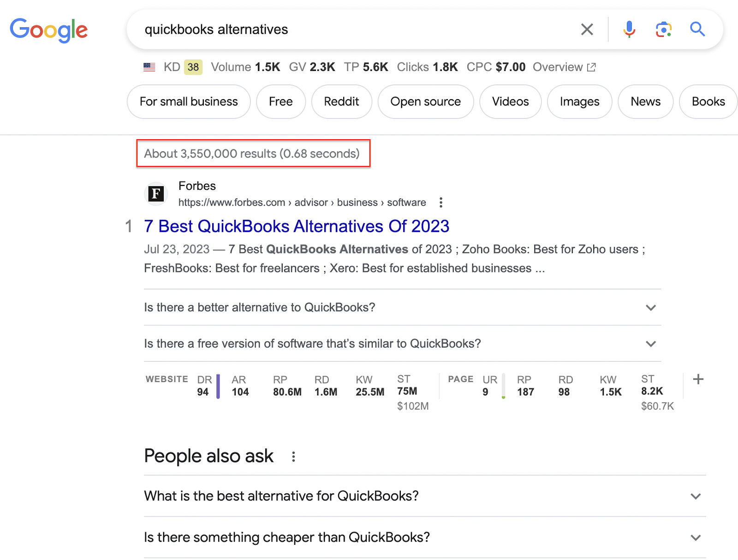Open the three-dot menu beside Forbes URL
This screenshot has width=738, height=560.
point(441,202)
